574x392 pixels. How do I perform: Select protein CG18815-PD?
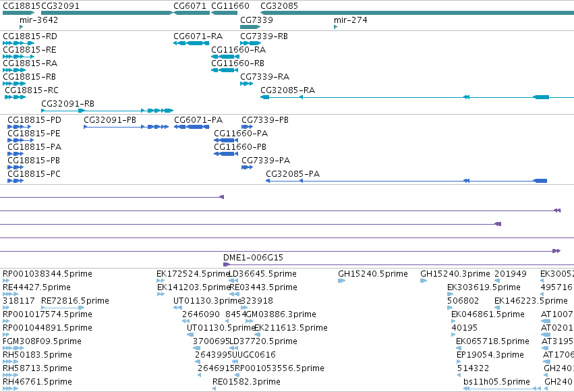point(34,120)
